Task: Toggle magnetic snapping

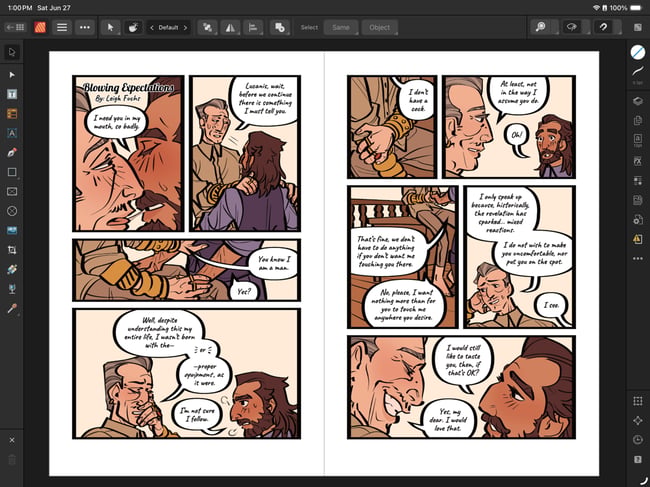Action: click(603, 27)
